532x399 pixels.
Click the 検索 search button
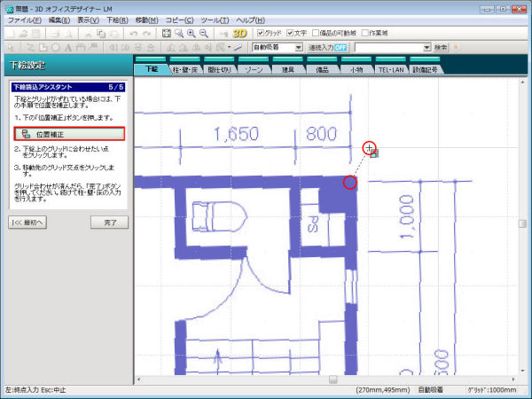(442, 47)
